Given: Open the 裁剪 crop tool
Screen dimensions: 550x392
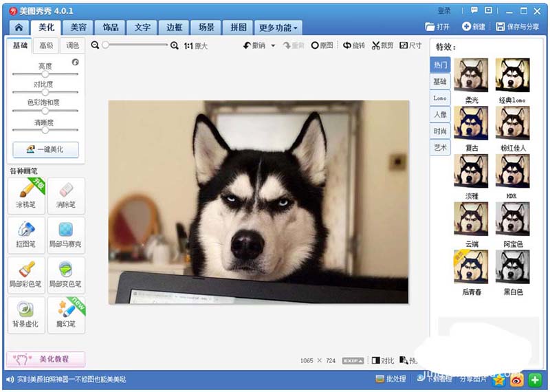Looking at the screenshot, I should [x=382, y=45].
